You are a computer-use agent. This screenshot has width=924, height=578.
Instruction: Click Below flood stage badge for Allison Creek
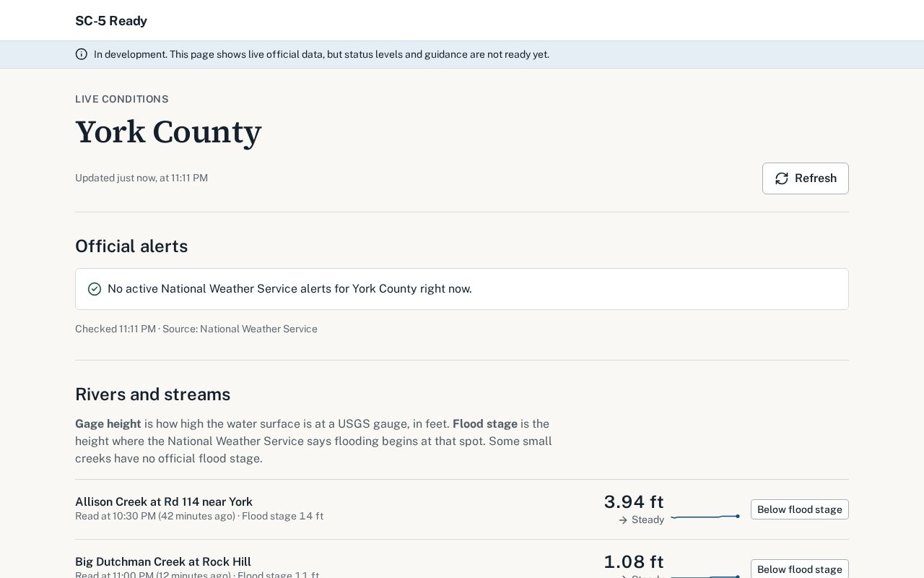(800, 509)
